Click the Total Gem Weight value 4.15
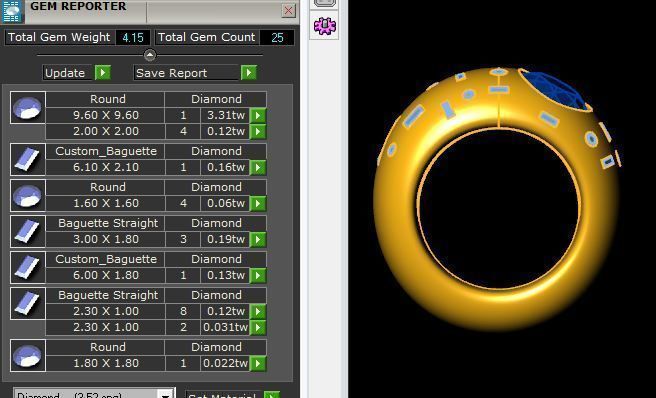 pos(133,38)
